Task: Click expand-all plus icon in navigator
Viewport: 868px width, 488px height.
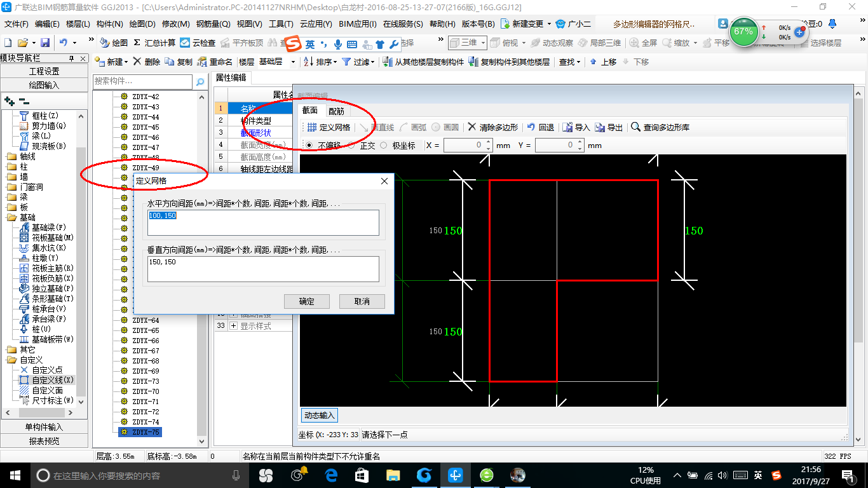Action: [10, 100]
